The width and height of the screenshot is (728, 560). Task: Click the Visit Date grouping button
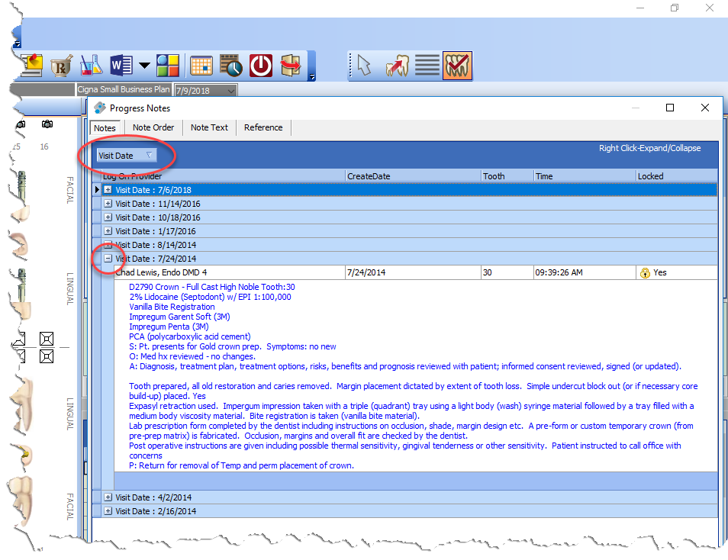pos(125,156)
